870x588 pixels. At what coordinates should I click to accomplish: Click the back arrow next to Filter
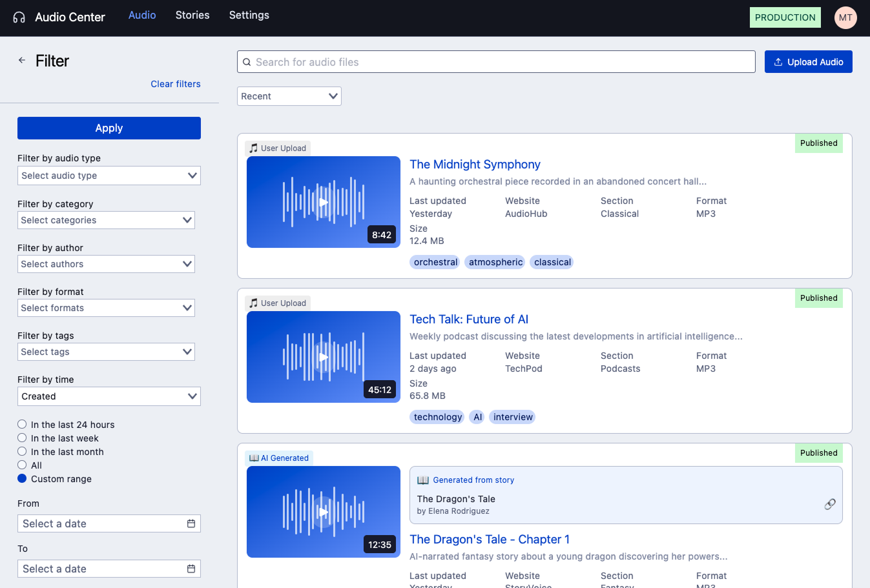click(x=22, y=60)
